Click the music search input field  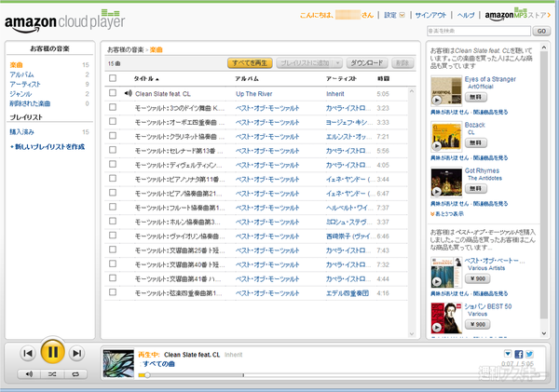(x=479, y=31)
